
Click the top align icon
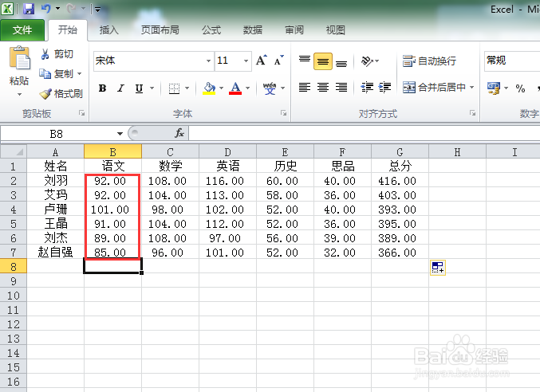pos(305,61)
